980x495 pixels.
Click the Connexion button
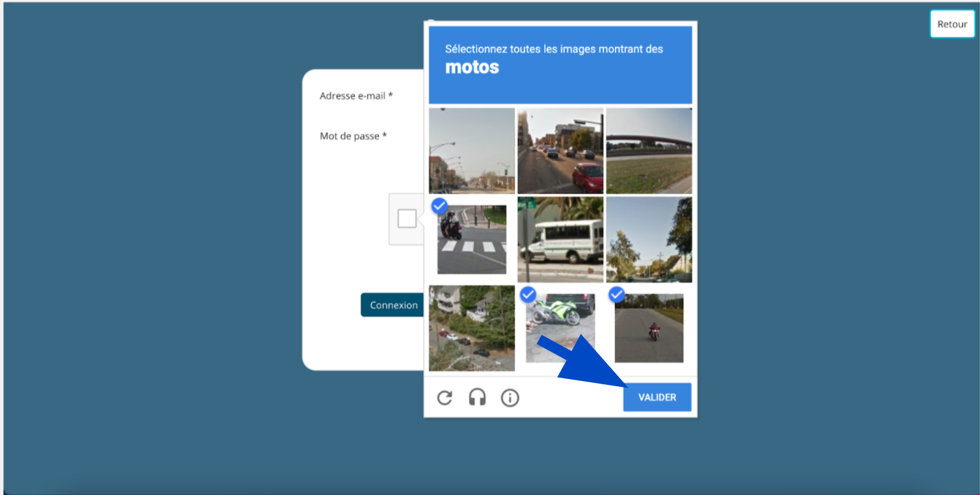(x=393, y=305)
